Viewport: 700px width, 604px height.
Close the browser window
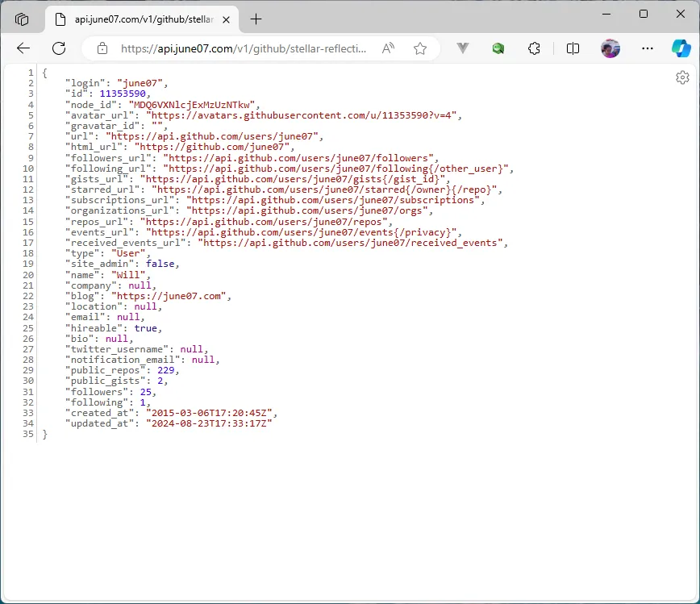[681, 14]
